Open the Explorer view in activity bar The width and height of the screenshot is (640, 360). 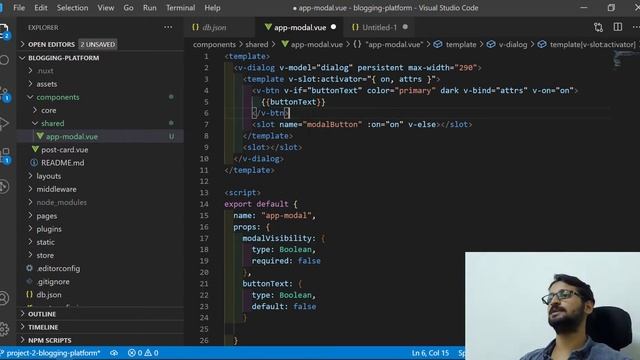[x=4, y=31]
